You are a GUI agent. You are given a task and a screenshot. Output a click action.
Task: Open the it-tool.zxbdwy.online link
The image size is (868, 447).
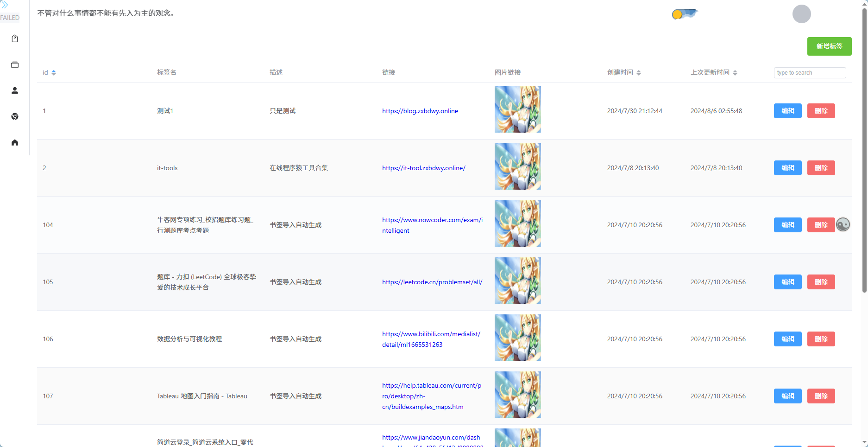pyautogui.click(x=424, y=168)
